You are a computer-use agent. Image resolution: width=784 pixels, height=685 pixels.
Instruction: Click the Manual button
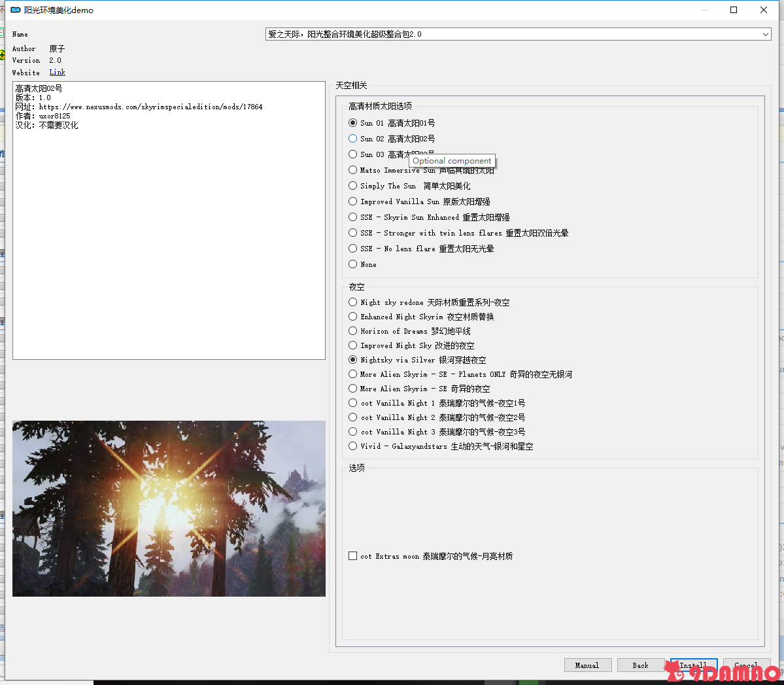tap(587, 665)
